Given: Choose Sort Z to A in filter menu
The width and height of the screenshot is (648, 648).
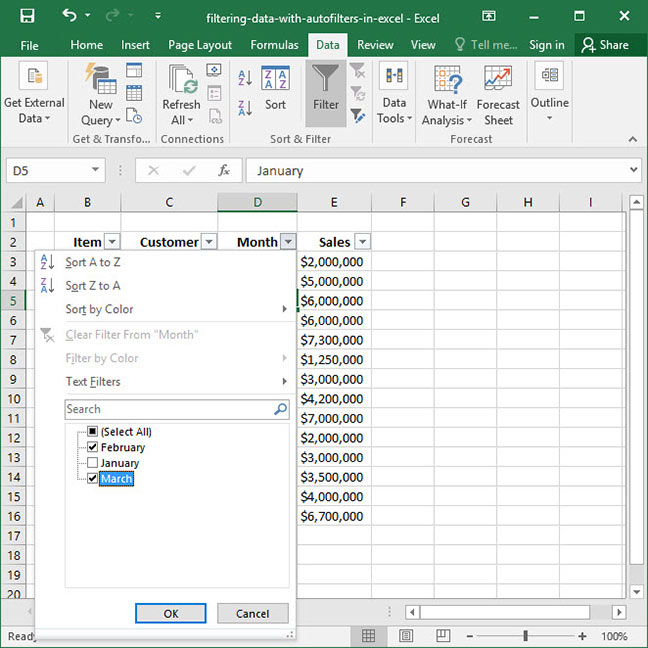Looking at the screenshot, I should click(x=165, y=286).
